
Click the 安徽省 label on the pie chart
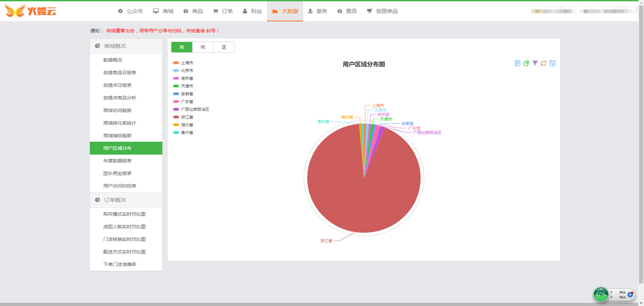[407, 123]
